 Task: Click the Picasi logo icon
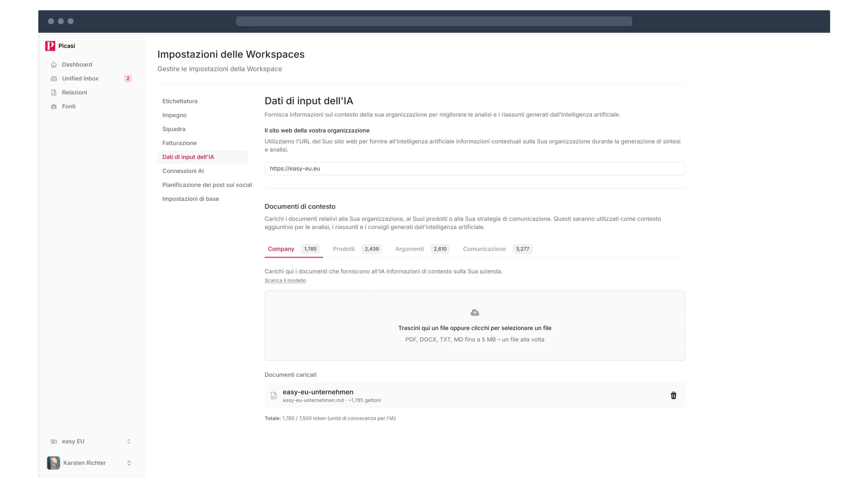50,46
